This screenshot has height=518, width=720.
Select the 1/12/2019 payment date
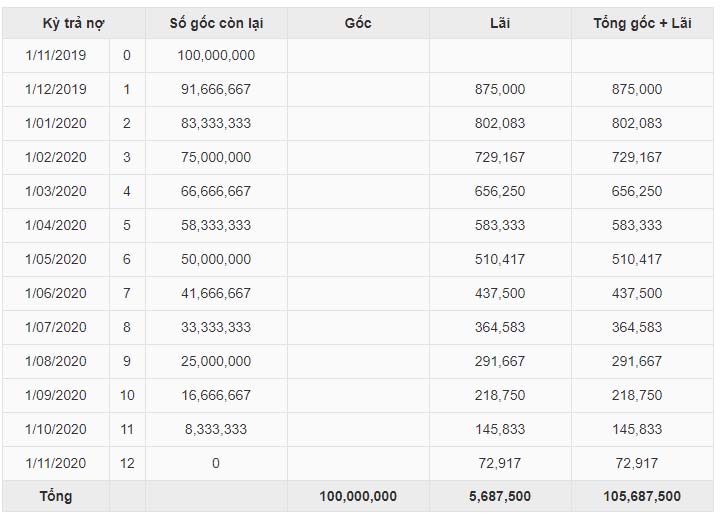pos(56,89)
